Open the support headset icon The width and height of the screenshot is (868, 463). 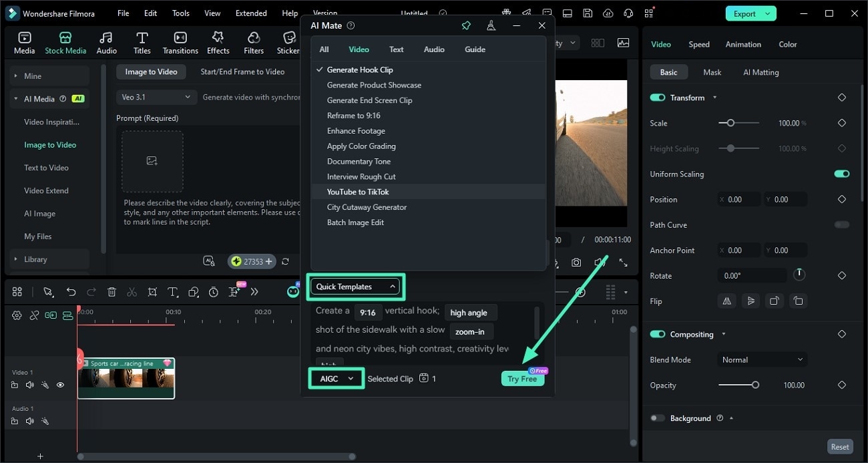[x=628, y=13]
